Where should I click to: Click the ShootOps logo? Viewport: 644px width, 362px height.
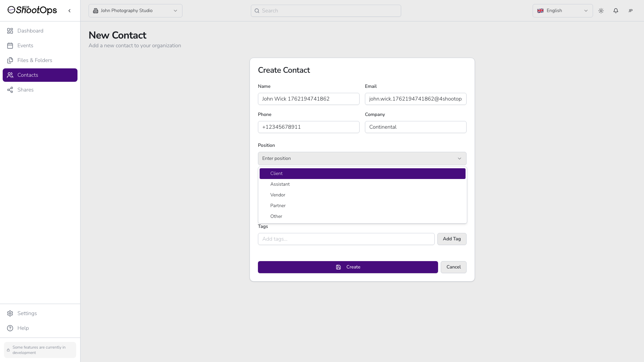pos(32,10)
